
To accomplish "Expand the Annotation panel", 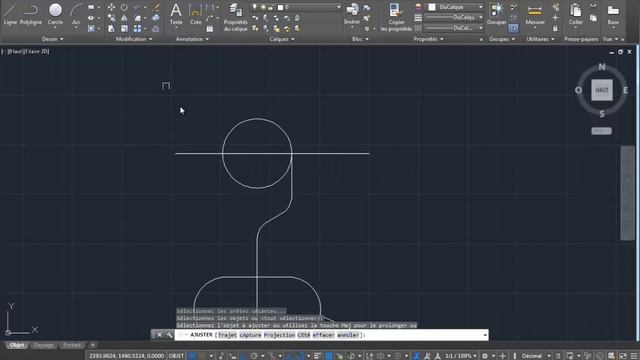I will [192, 39].
